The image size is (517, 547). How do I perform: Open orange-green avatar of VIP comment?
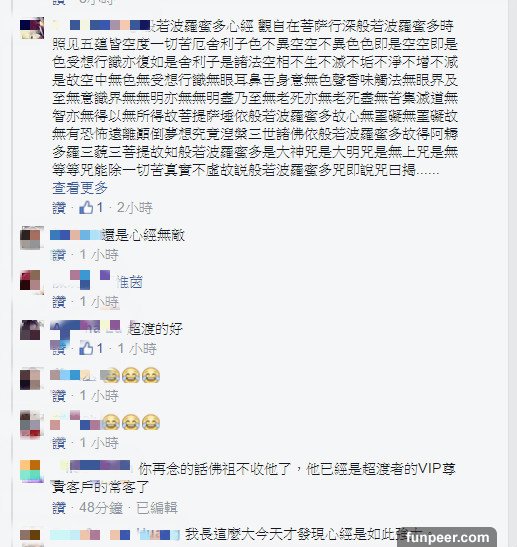pyautogui.click(x=30, y=471)
